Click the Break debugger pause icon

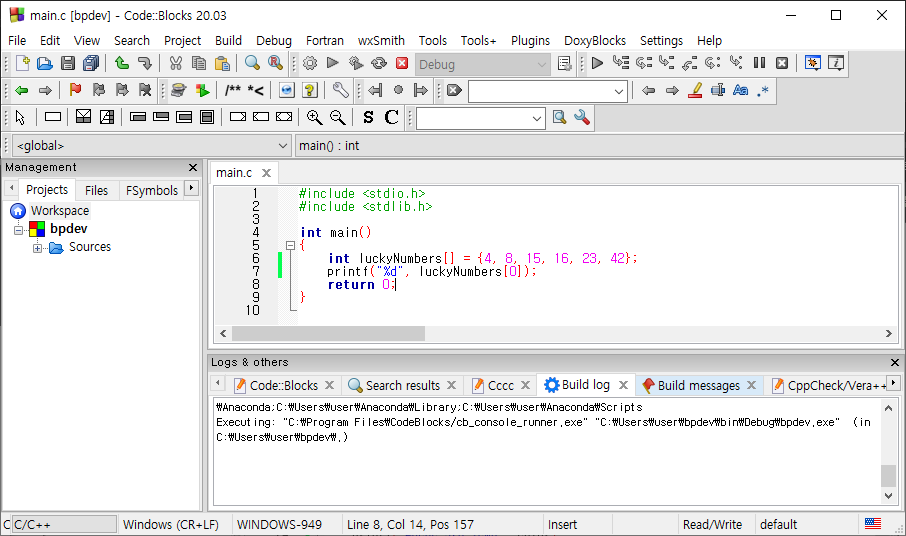coord(759,63)
